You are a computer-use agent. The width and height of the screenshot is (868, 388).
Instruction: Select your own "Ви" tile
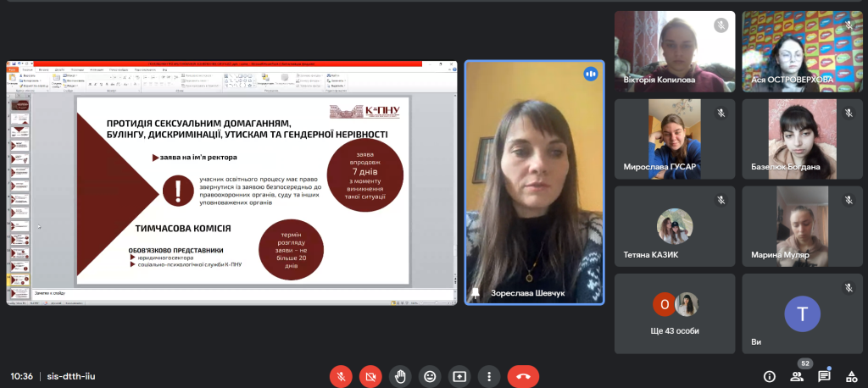(x=802, y=313)
